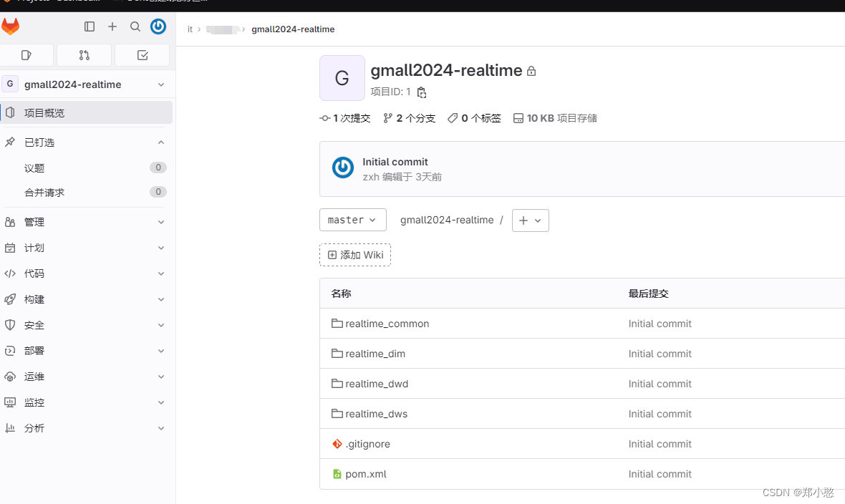
Task: Open the 部署 sidebar menu
Action: click(x=86, y=351)
